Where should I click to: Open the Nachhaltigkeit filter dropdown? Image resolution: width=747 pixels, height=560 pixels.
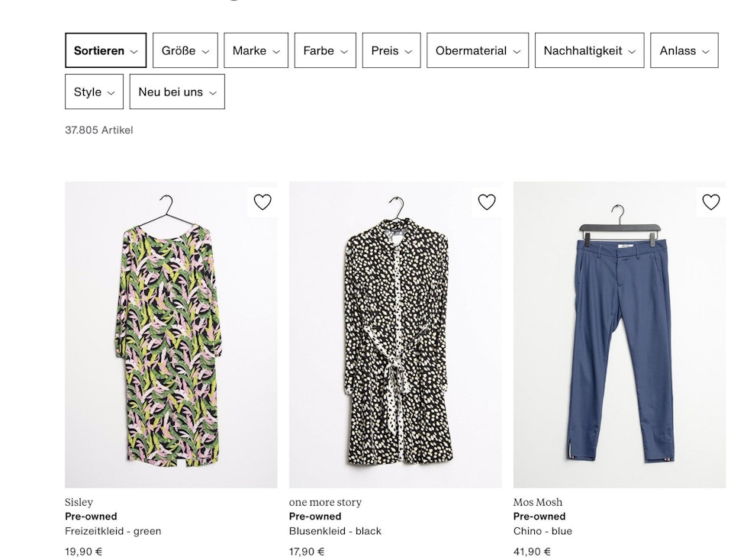click(x=589, y=50)
